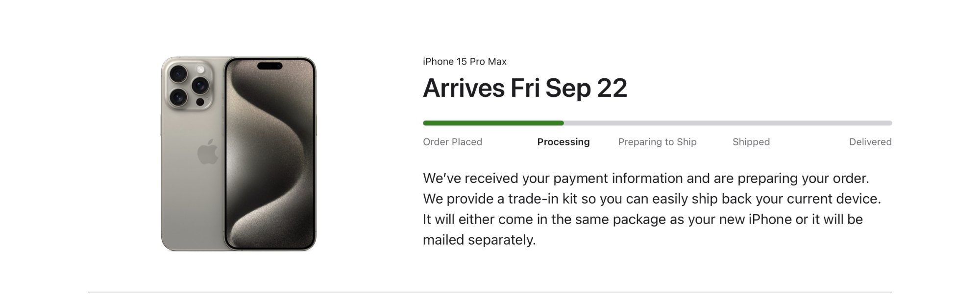The width and height of the screenshot is (980, 297).
Task: Select the "Shipped" status step
Action: pyautogui.click(x=751, y=142)
